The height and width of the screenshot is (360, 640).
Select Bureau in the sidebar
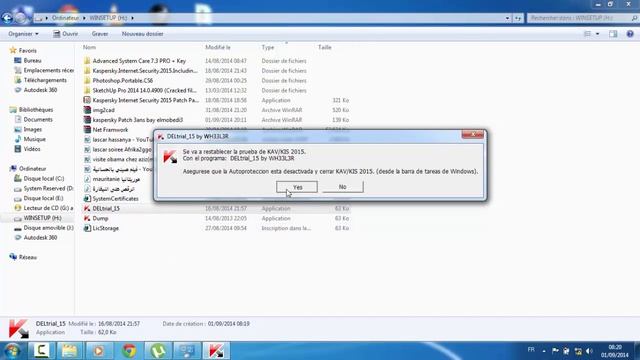pos(32,60)
